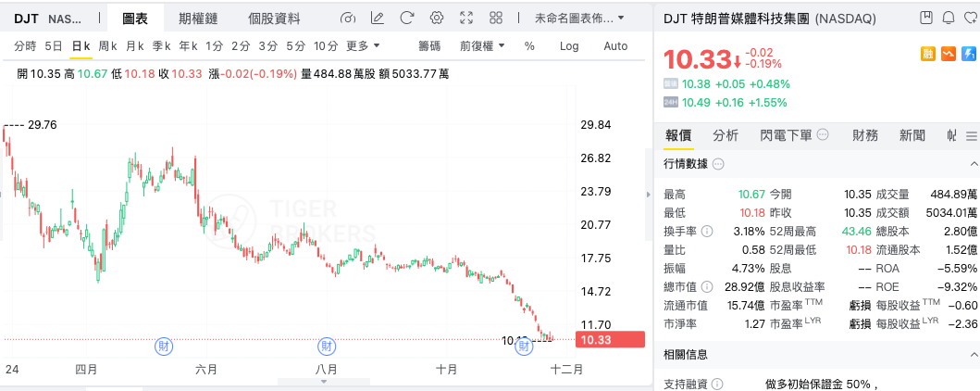Viewport: 980px width, 391px height.
Task: Select 1分 minute timeframe
Action: point(215,45)
